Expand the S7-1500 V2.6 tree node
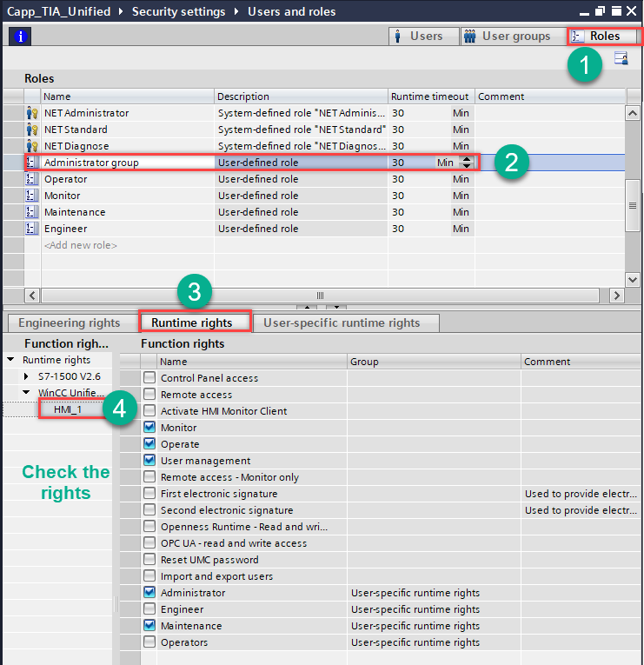The image size is (644, 665). click(x=27, y=376)
